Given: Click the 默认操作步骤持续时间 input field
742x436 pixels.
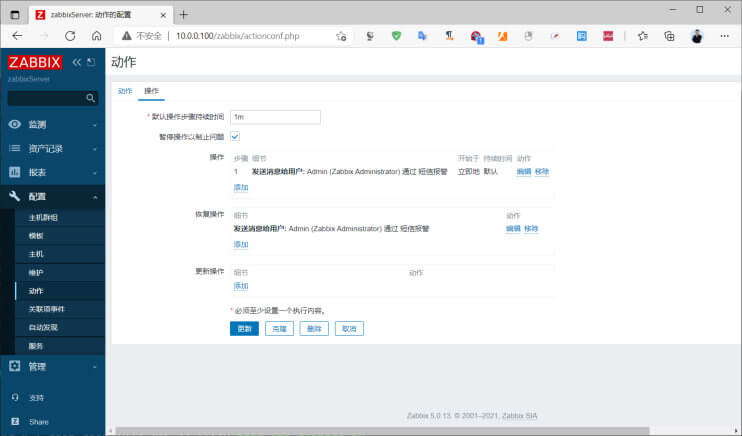Looking at the screenshot, I should coord(275,117).
